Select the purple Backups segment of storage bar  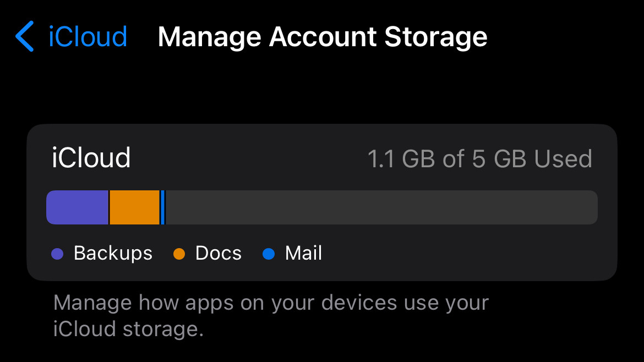pyautogui.click(x=77, y=207)
